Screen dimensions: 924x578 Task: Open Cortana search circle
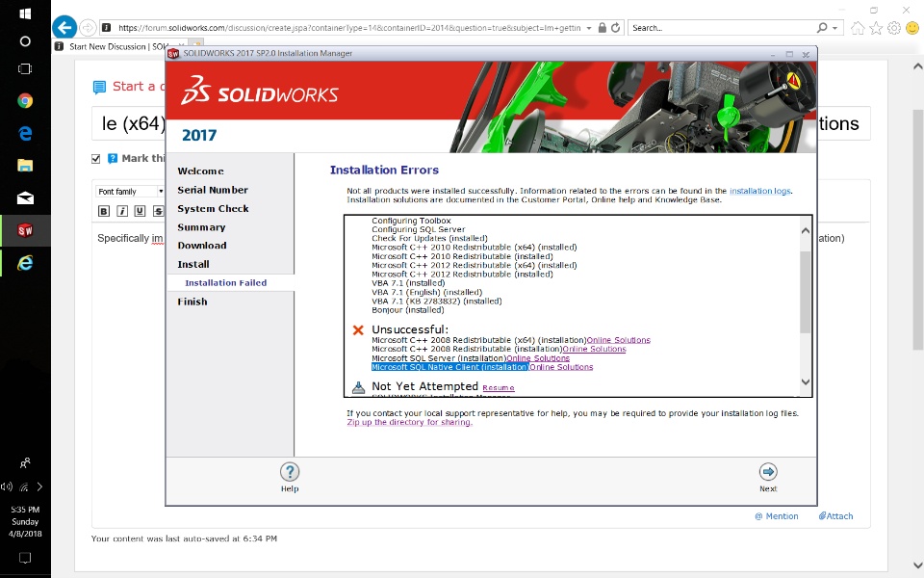point(25,41)
